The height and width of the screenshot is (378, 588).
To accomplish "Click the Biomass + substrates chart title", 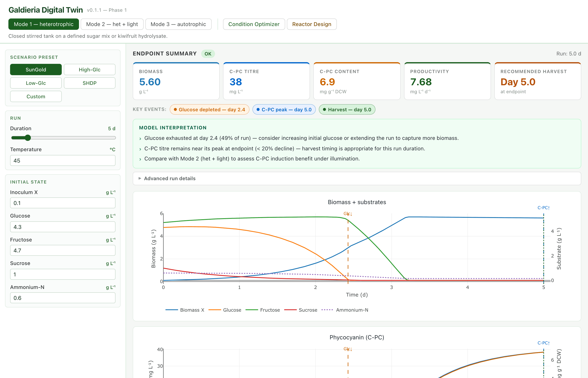I will [x=357, y=202].
